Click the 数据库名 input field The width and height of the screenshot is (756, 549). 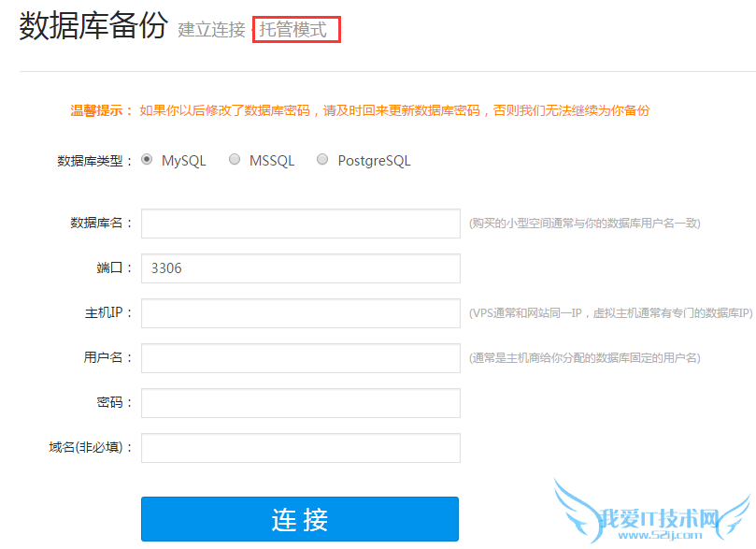pyautogui.click(x=300, y=224)
